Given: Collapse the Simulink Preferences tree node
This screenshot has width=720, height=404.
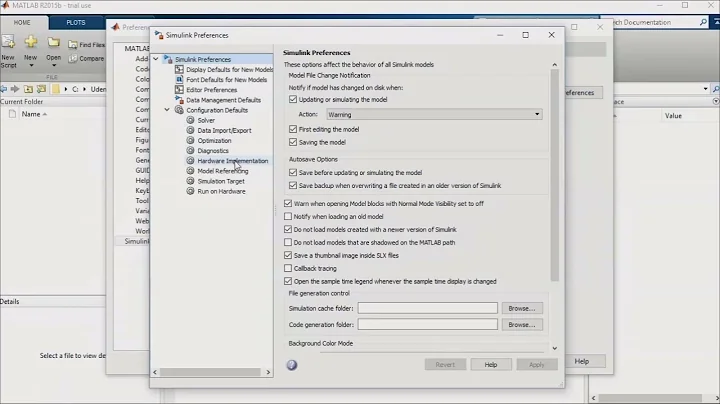Looking at the screenshot, I should click(x=156, y=59).
